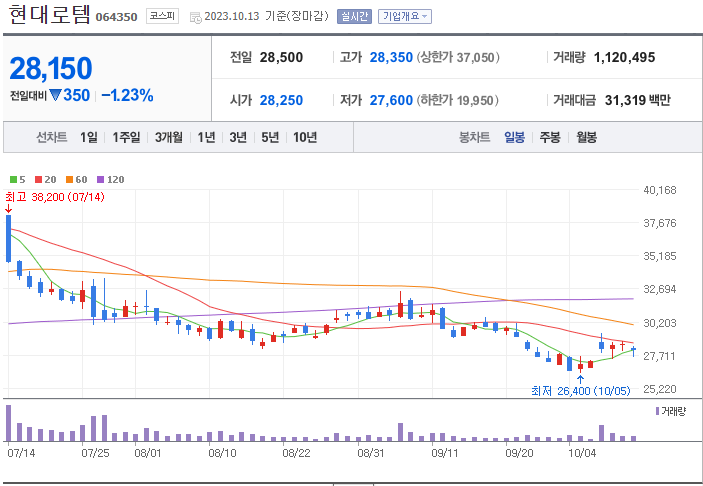Click the 상한가 37,050 text

point(458,57)
